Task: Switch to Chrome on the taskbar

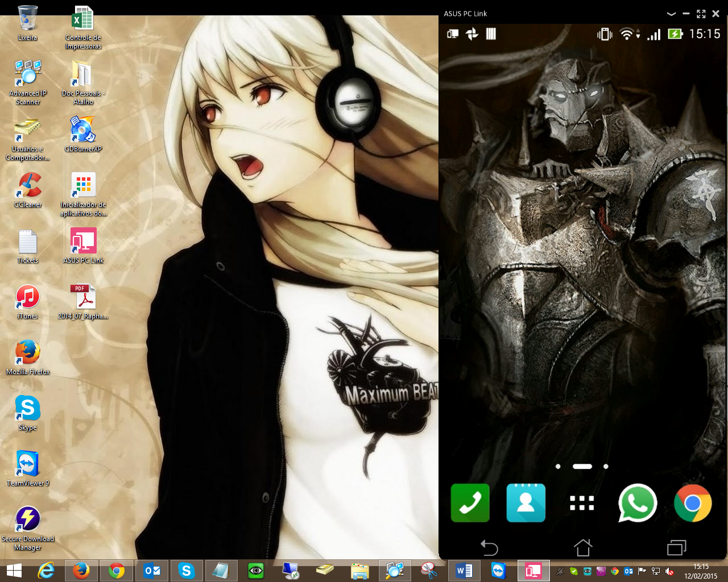Action: 117,571
